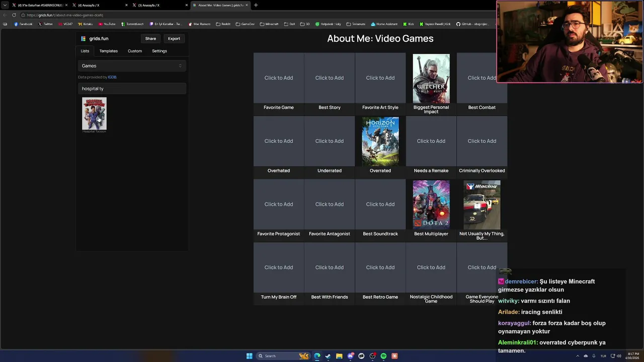Open the YouTube bookmark
Image resolution: width=644 pixels, height=362 pixels.
coord(107,24)
